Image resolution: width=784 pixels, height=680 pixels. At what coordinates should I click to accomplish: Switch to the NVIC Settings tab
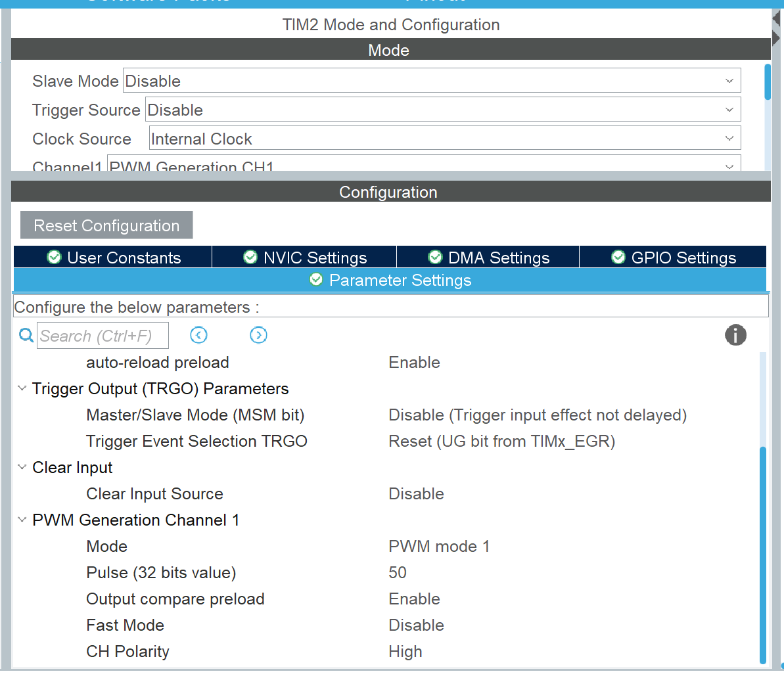[x=304, y=258]
